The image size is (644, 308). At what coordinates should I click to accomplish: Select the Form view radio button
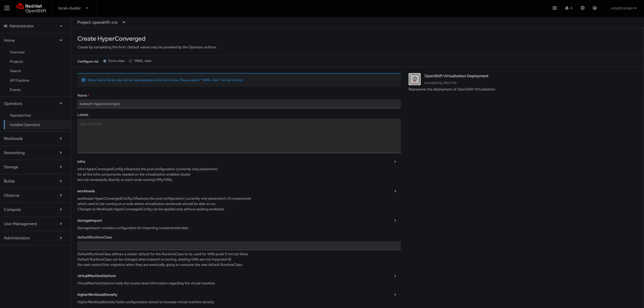point(105,61)
